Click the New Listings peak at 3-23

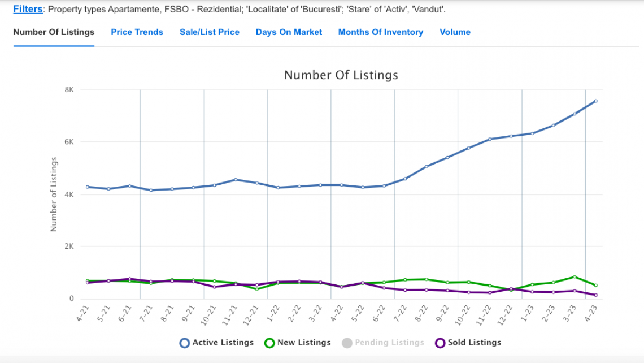[x=575, y=277]
